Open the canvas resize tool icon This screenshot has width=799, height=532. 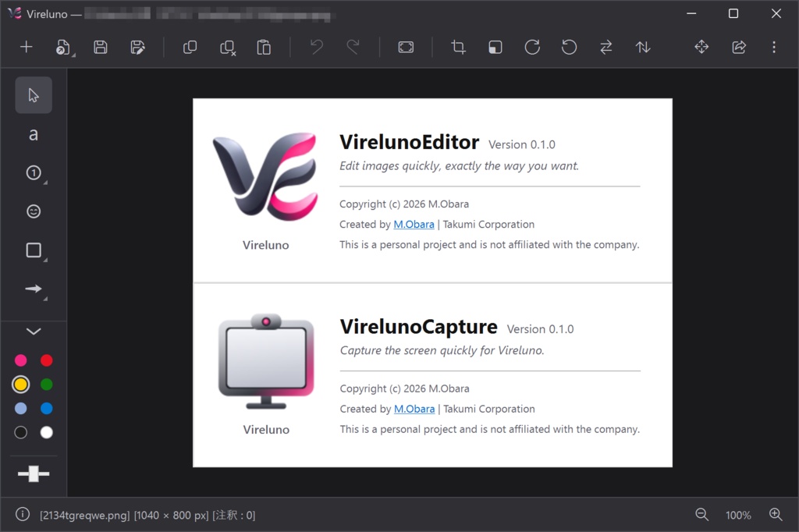coord(495,48)
